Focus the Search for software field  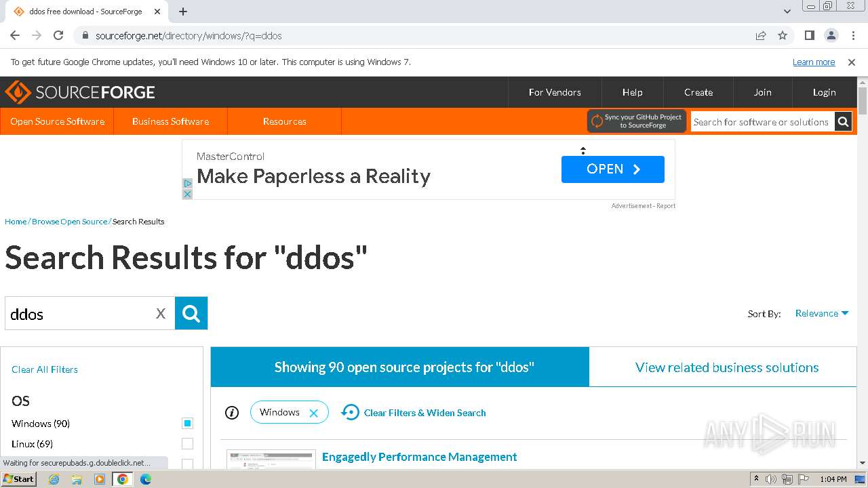[762, 122]
